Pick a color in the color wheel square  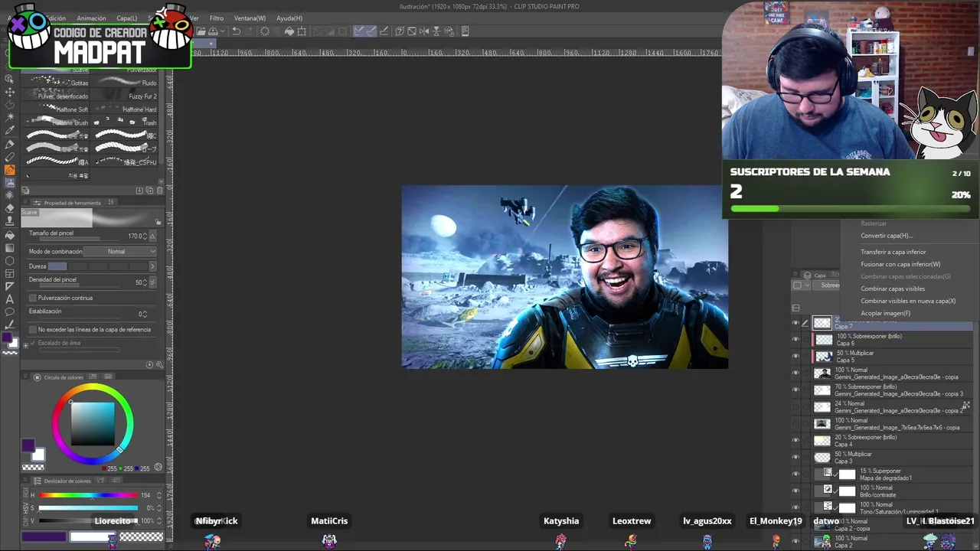(x=93, y=423)
